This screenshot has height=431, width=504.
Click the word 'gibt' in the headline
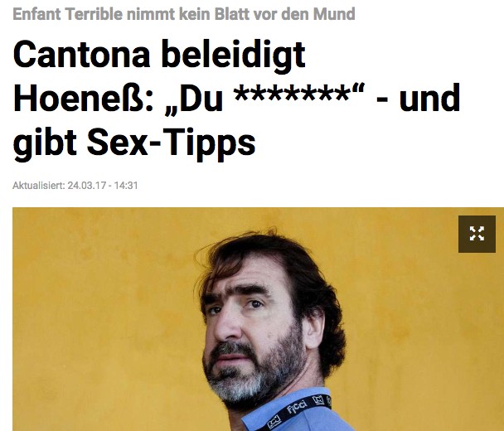click(x=45, y=142)
